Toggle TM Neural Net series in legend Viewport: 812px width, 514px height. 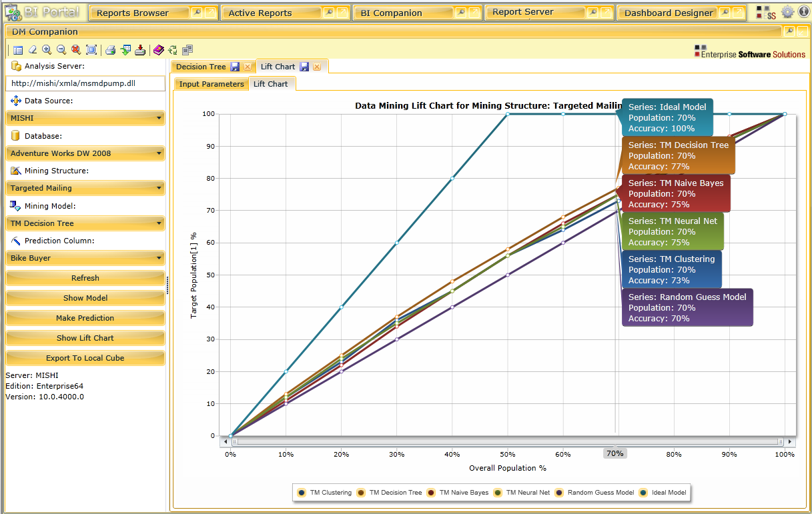coord(522,493)
